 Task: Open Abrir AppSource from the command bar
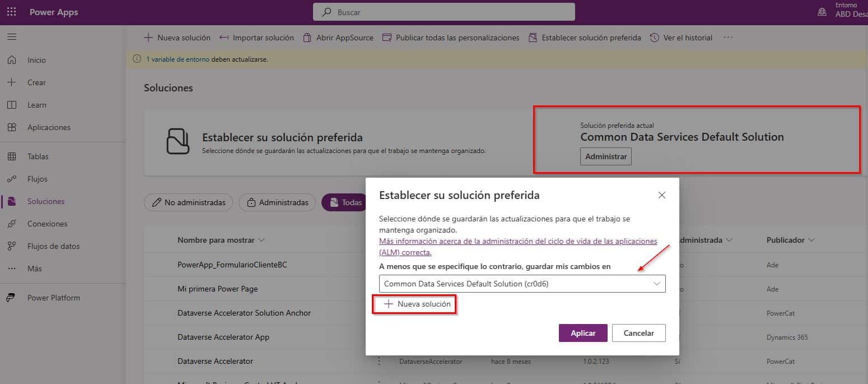point(338,38)
